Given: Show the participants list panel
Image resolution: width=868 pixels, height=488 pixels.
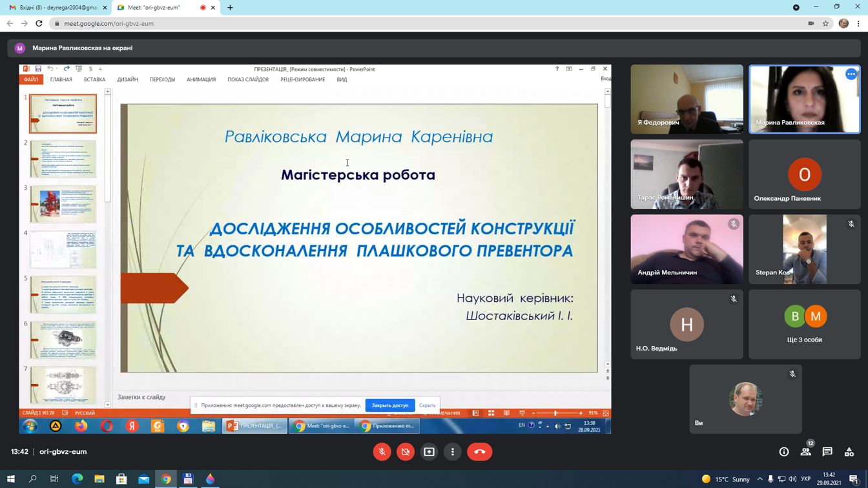Looking at the screenshot, I should [805, 452].
